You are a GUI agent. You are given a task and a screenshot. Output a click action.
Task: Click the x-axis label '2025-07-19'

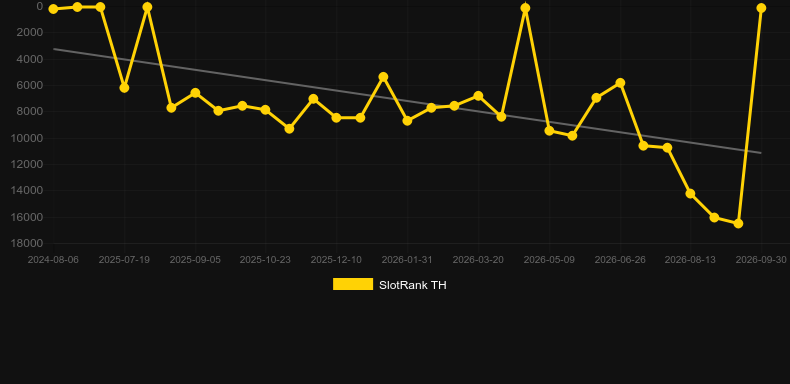124,260
